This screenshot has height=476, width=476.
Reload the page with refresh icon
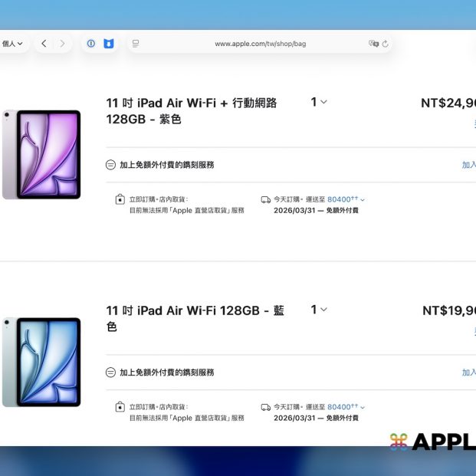click(x=385, y=44)
